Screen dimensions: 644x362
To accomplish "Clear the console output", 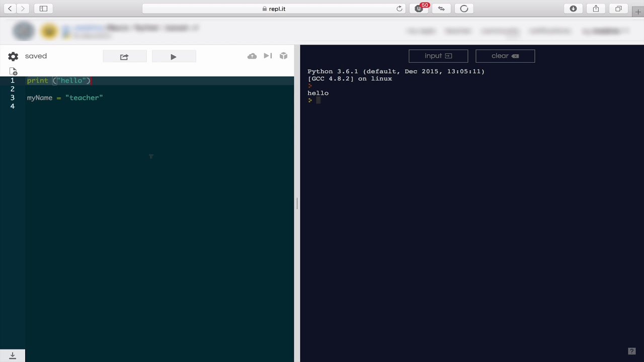I will click(x=505, y=56).
